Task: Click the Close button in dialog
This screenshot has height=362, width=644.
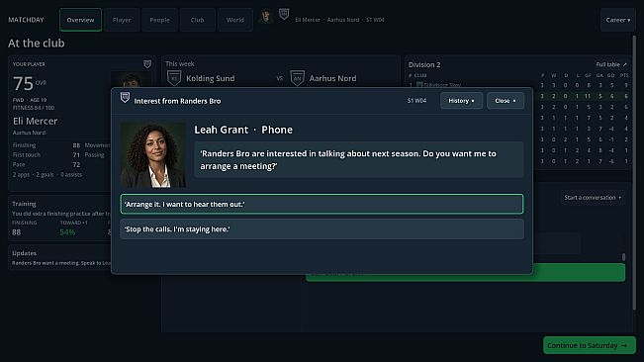Action: [506, 101]
